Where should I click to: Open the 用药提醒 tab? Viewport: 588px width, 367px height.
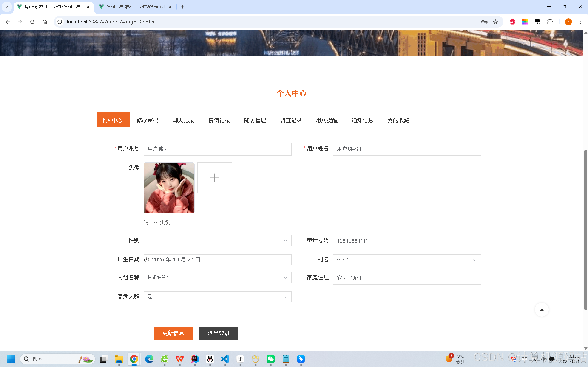[327, 120]
